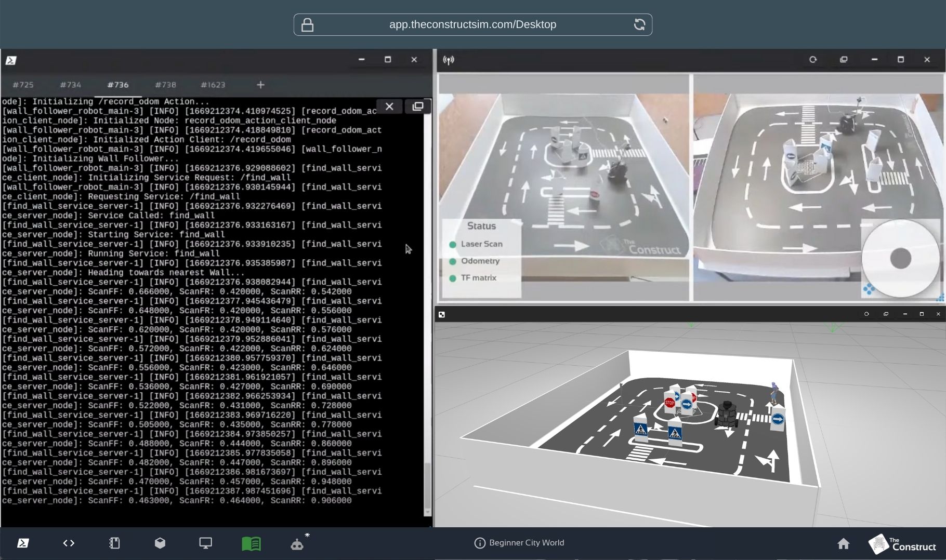
Task: Click the terminal window shell icon in title bar
Action: [11, 60]
